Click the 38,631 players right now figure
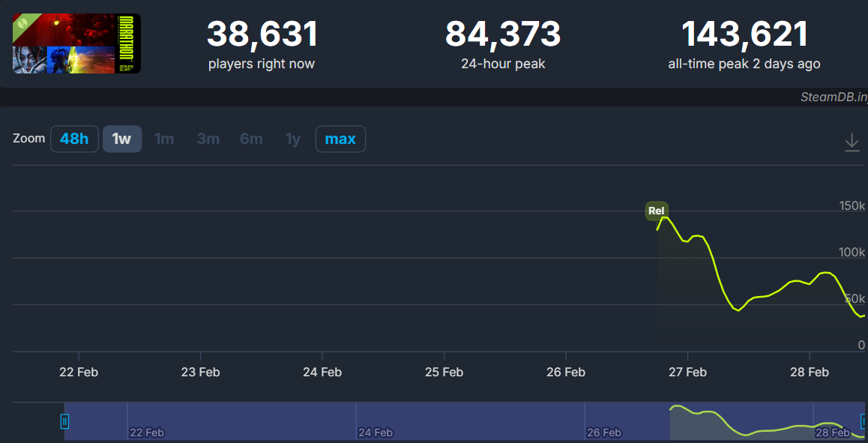 (x=262, y=34)
